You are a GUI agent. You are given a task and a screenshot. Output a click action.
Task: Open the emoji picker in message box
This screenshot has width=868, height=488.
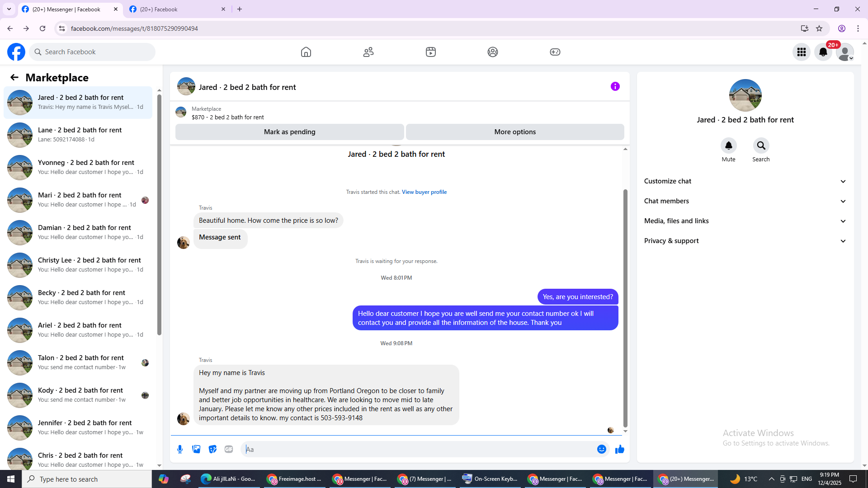601,449
